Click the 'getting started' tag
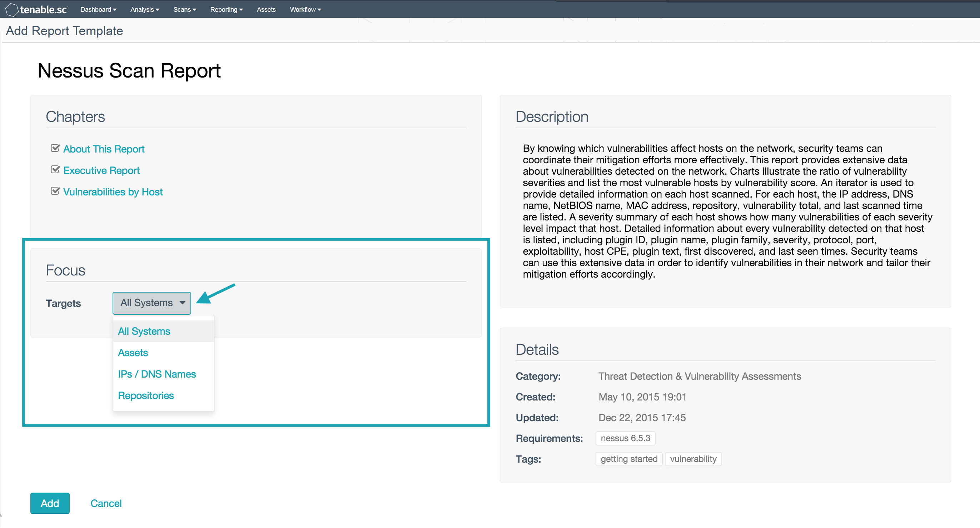This screenshot has height=528, width=980. (x=628, y=459)
